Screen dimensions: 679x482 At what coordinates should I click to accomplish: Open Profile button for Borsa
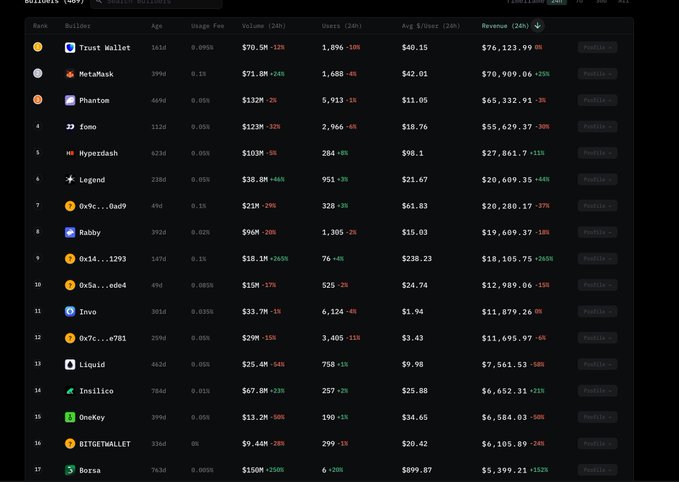click(x=597, y=470)
